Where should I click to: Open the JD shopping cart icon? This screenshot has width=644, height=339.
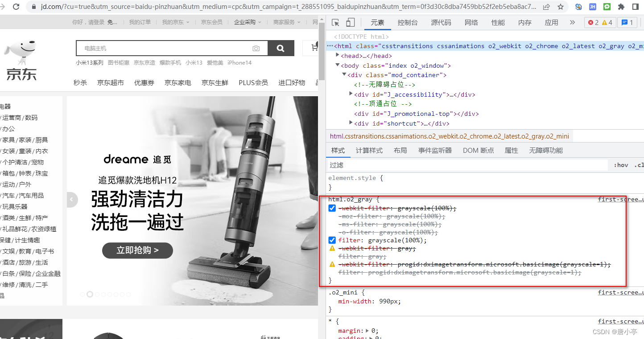314,47
